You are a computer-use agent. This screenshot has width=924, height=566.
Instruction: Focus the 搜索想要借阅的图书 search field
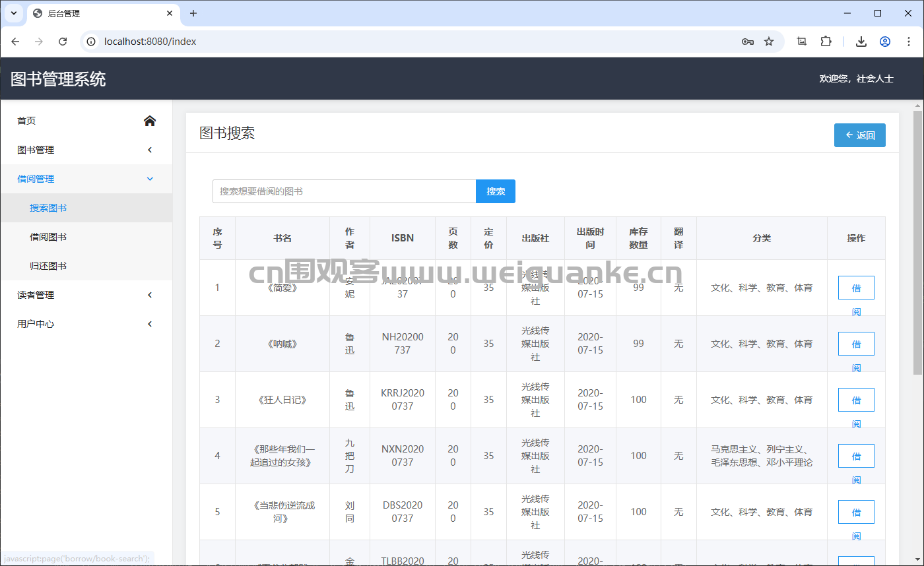pyautogui.click(x=344, y=191)
